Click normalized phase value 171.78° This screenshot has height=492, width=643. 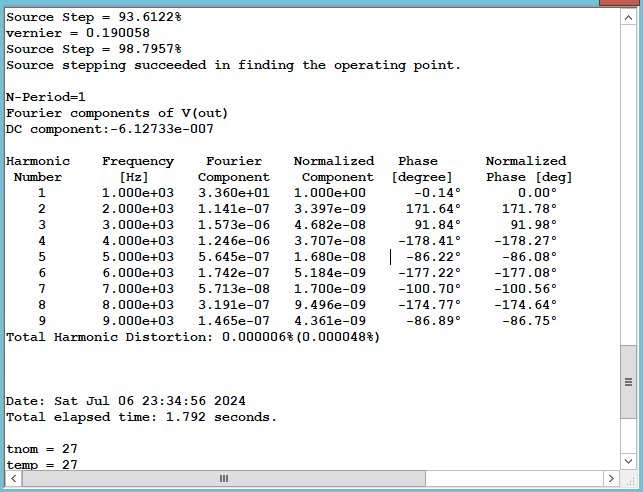coord(529,209)
